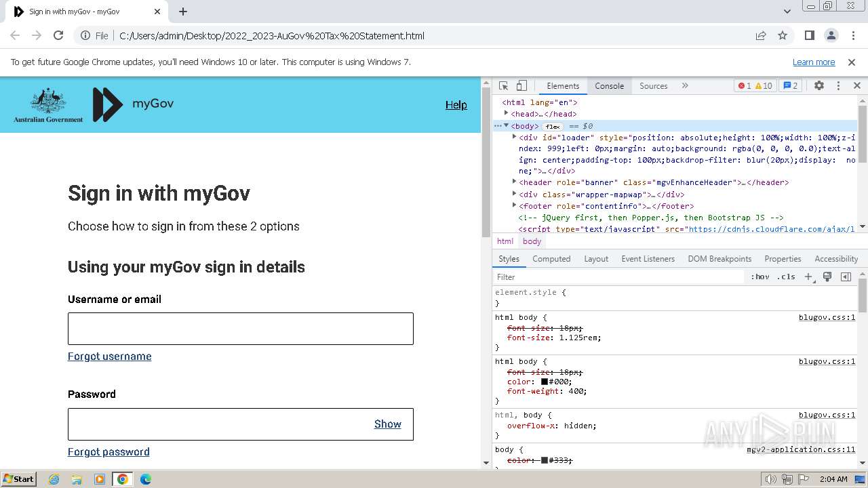Open the 2 issues badge
This screenshot has height=488, width=868.
(790, 86)
